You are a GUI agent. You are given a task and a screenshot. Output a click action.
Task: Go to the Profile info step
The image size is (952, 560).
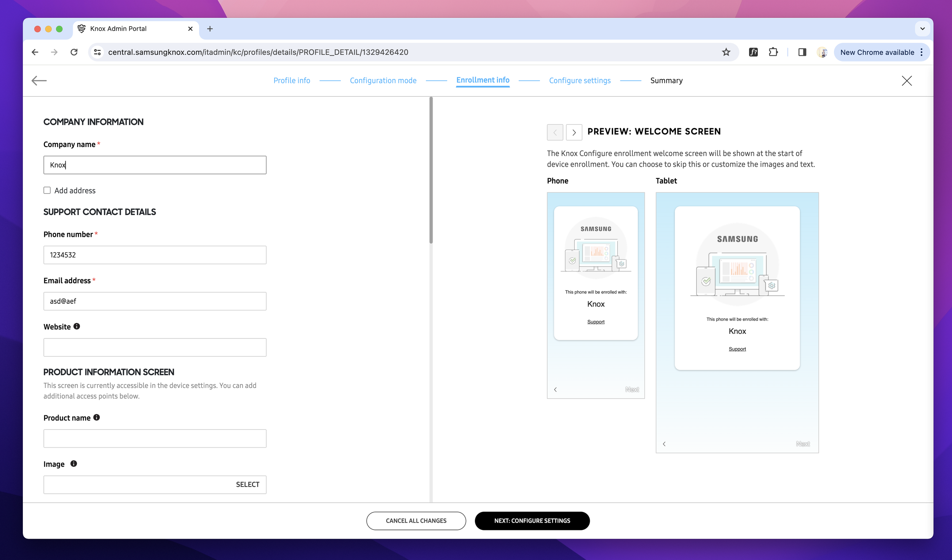pyautogui.click(x=292, y=80)
